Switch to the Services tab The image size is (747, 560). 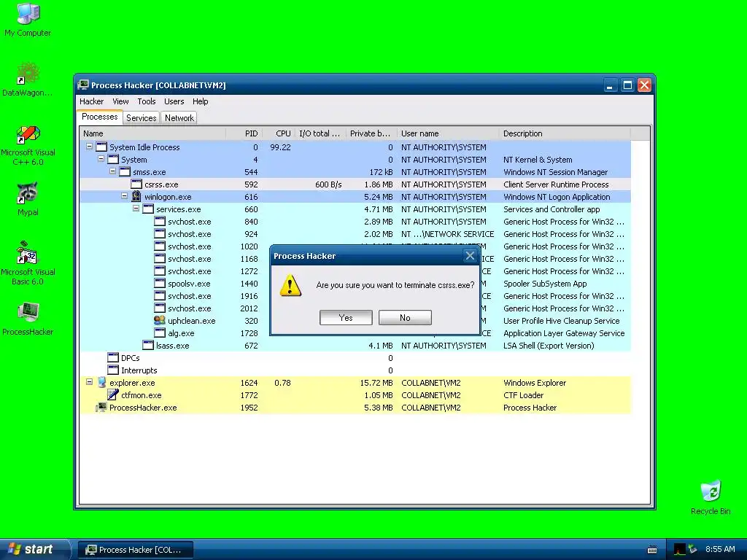(x=141, y=118)
